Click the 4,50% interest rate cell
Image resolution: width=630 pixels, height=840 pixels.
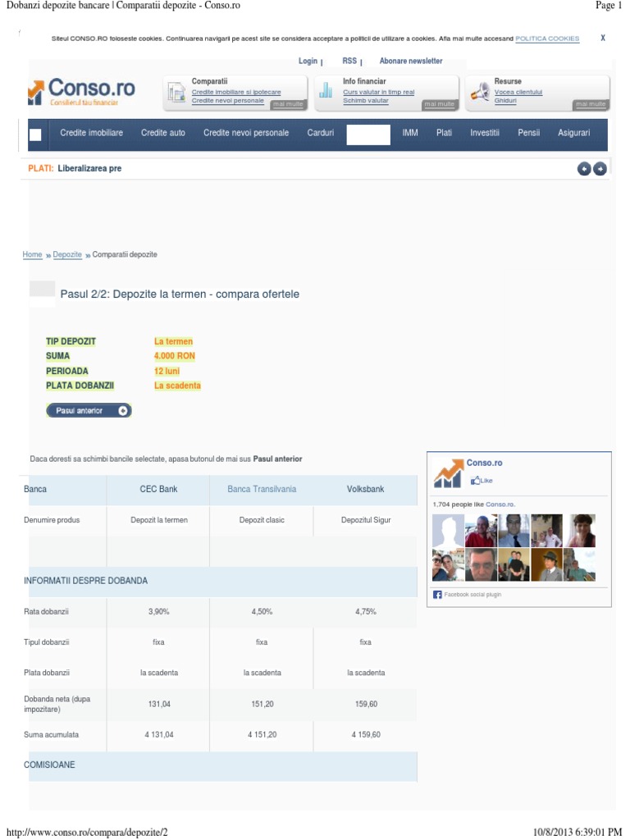coord(262,612)
